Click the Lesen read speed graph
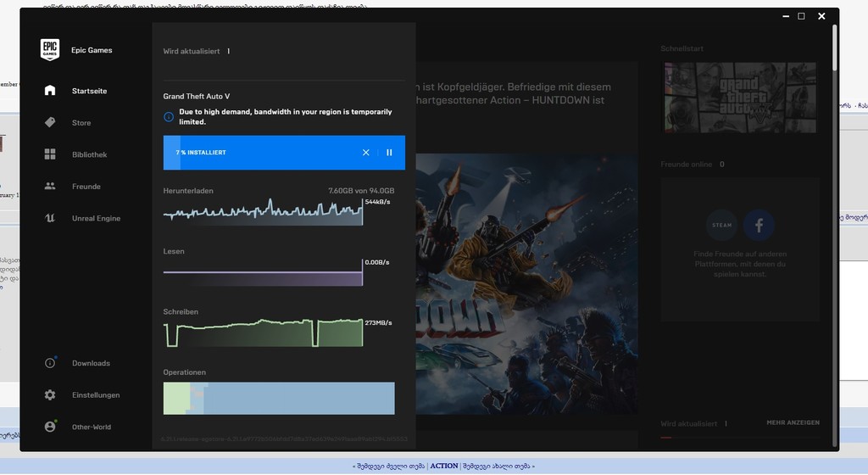The width and height of the screenshot is (868, 475). [x=263, y=272]
